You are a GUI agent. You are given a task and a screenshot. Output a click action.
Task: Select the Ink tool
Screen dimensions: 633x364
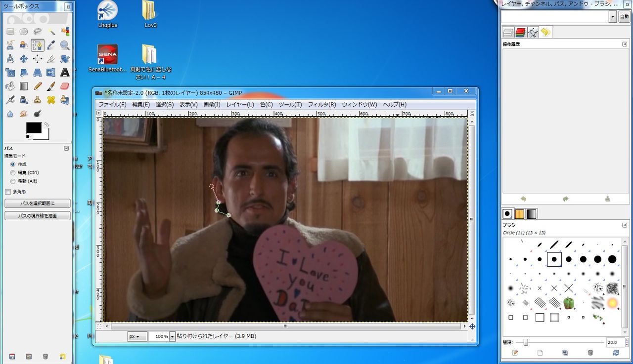(x=23, y=100)
